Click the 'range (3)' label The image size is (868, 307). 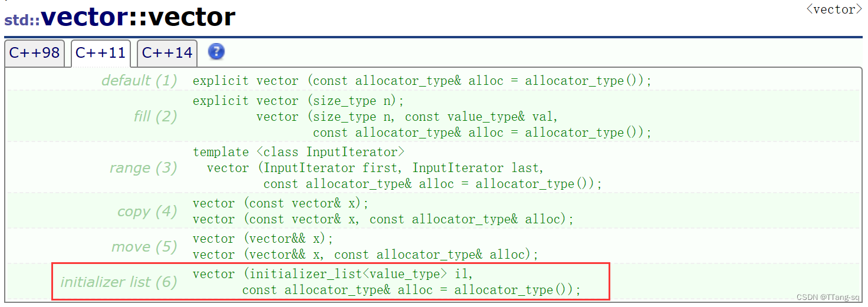coord(143,168)
